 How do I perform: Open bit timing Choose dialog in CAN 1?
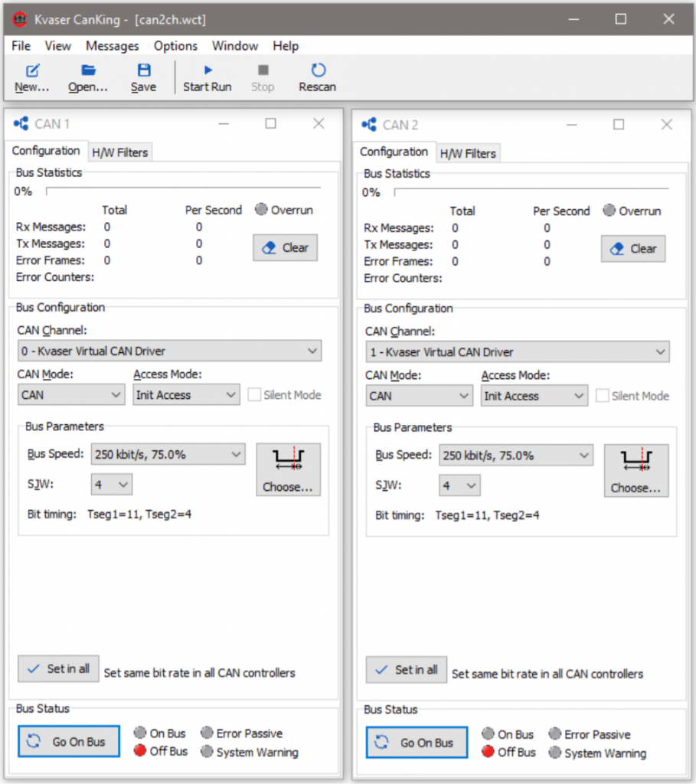click(288, 469)
